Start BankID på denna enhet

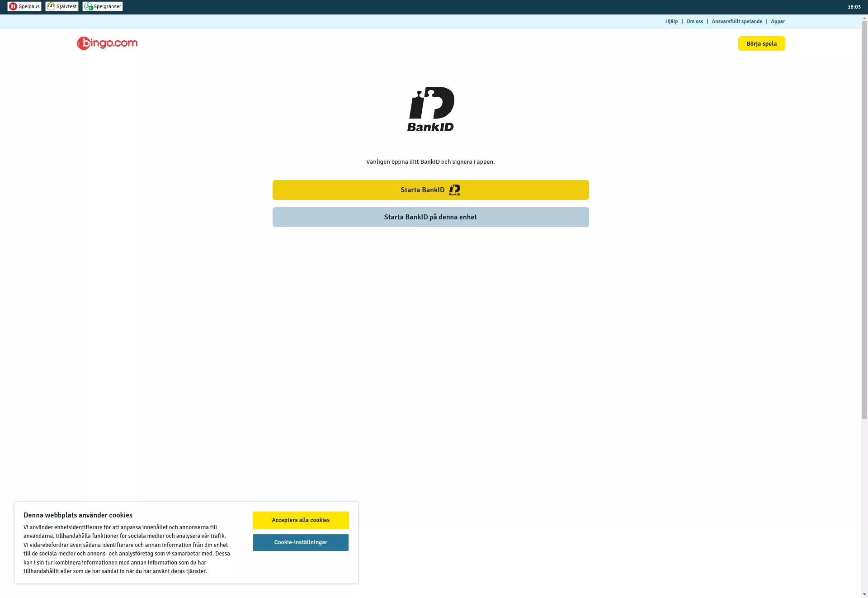coord(430,217)
